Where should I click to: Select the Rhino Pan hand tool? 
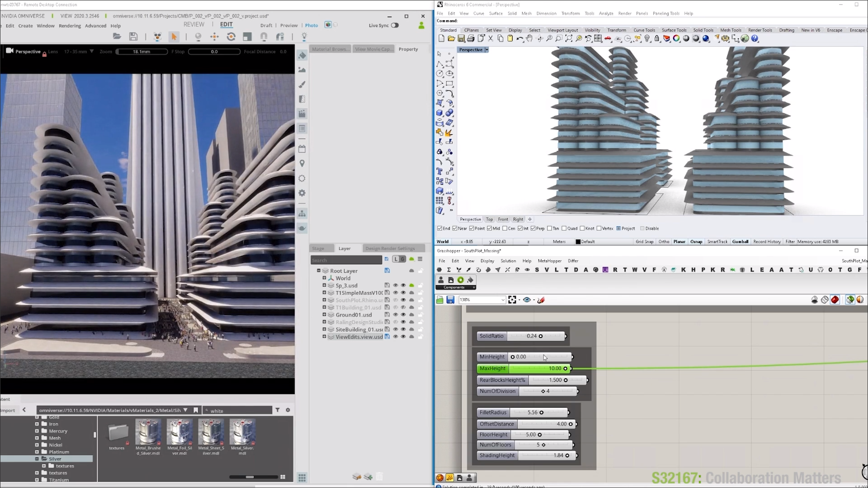529,39
